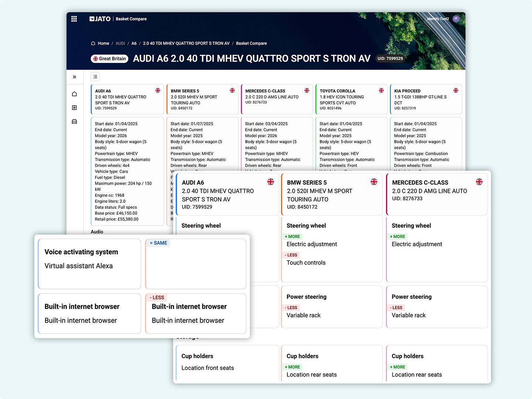Expand the sidebar with double-chevron icon
The image size is (532, 399).
(74, 77)
